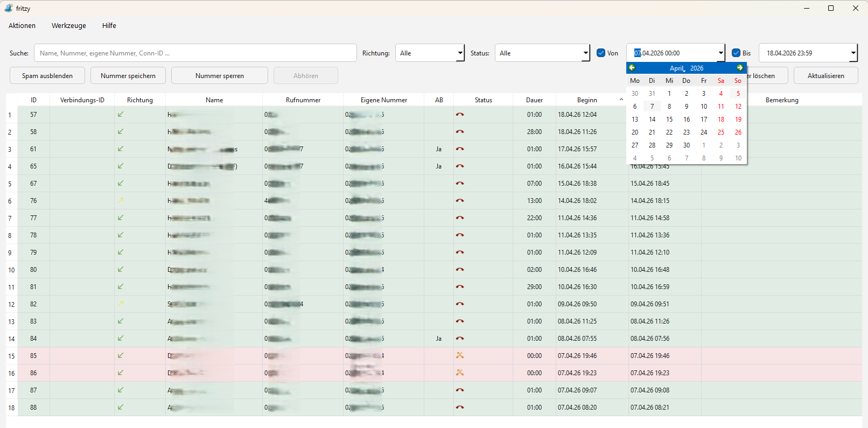This screenshot has height=428, width=868.
Task: Select April 15 in the calendar
Action: 669,120
